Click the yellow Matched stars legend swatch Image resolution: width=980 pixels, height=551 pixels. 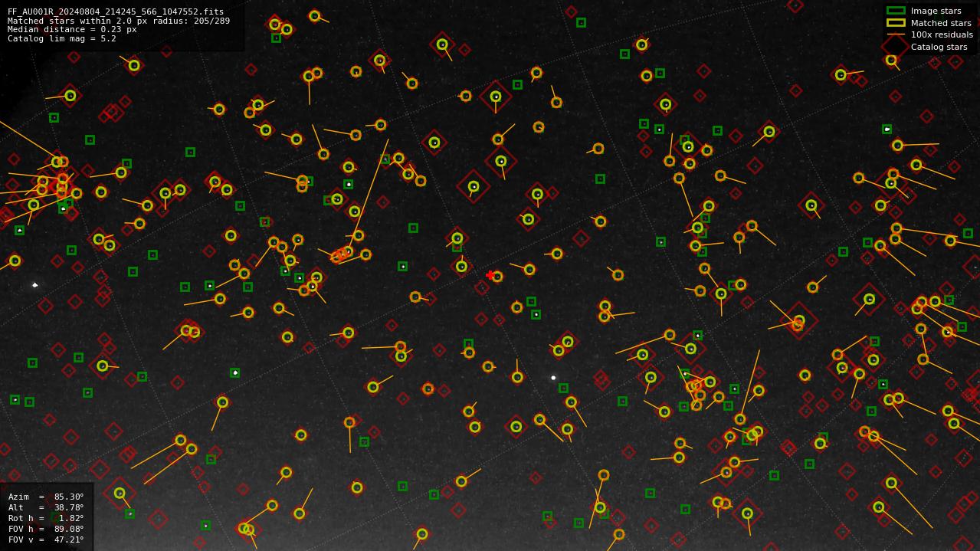click(x=896, y=23)
